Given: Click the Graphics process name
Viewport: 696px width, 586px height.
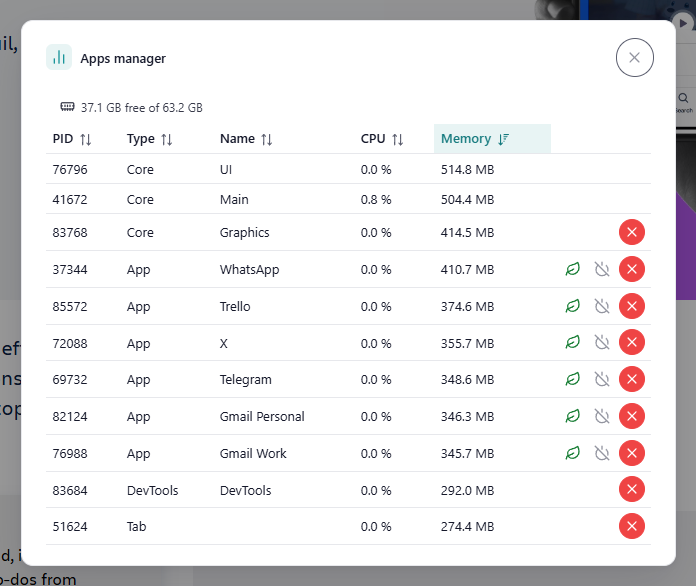Looking at the screenshot, I should pos(245,233).
